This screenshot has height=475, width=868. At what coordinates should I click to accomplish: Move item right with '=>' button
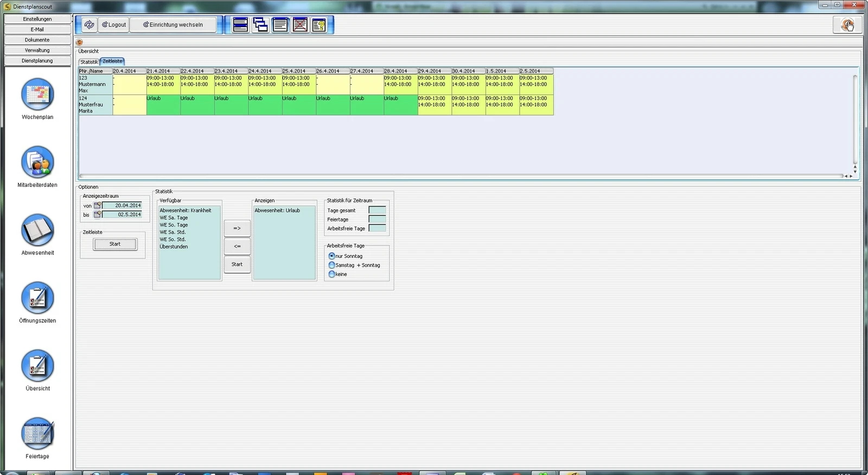pyautogui.click(x=237, y=228)
